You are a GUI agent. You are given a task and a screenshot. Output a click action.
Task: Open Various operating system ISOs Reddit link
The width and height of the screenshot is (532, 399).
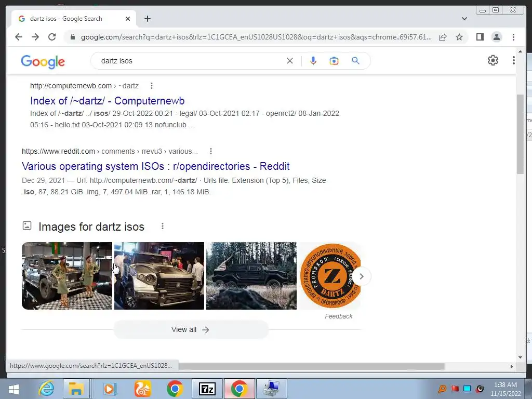(x=156, y=166)
